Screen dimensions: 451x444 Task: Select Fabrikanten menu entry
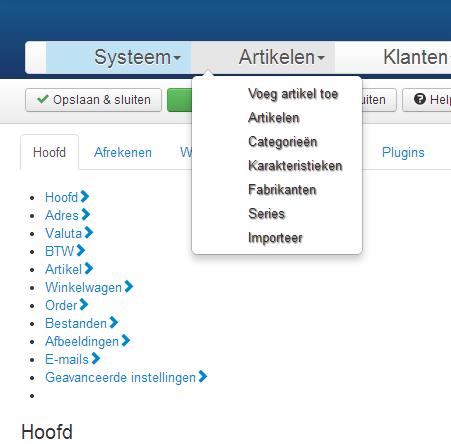click(282, 190)
